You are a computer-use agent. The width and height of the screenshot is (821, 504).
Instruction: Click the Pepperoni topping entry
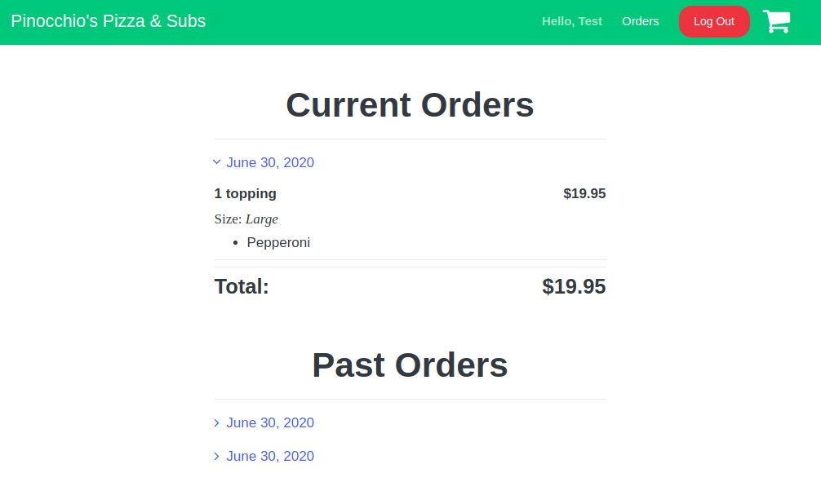278,242
